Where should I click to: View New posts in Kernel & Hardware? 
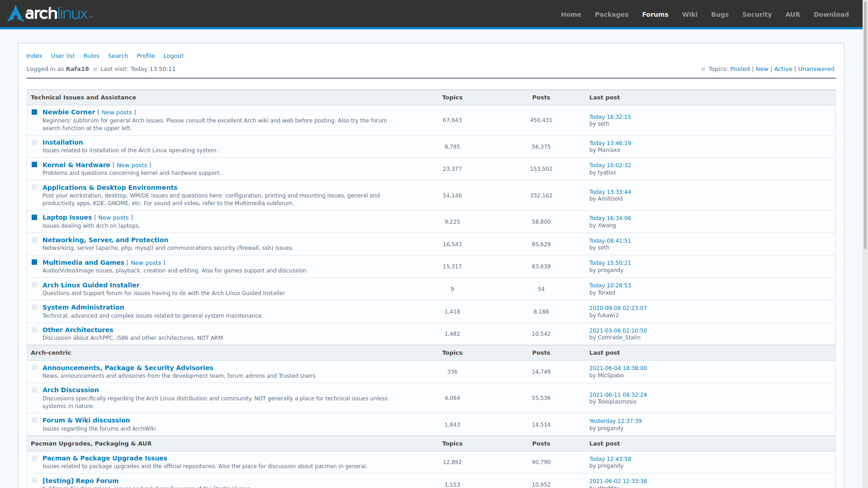[x=132, y=165]
